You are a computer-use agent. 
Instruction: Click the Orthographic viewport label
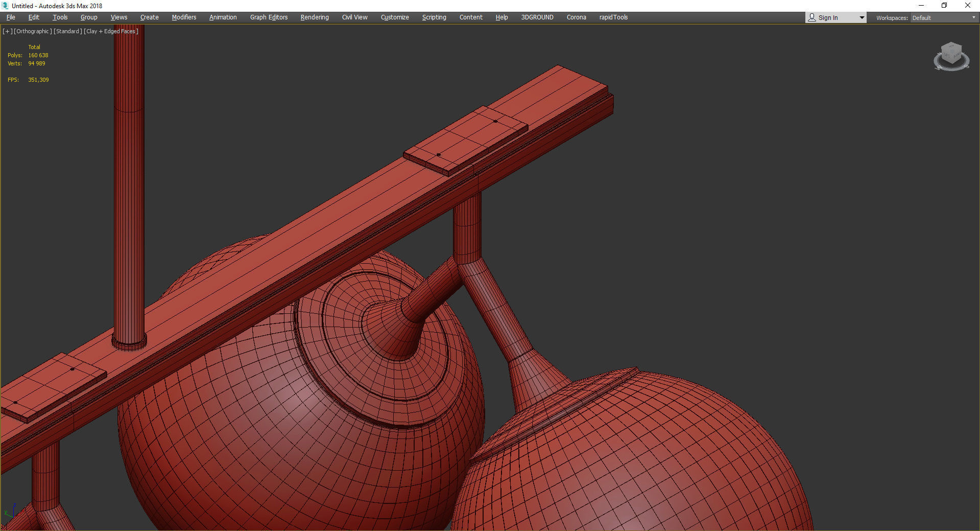pyautogui.click(x=33, y=31)
